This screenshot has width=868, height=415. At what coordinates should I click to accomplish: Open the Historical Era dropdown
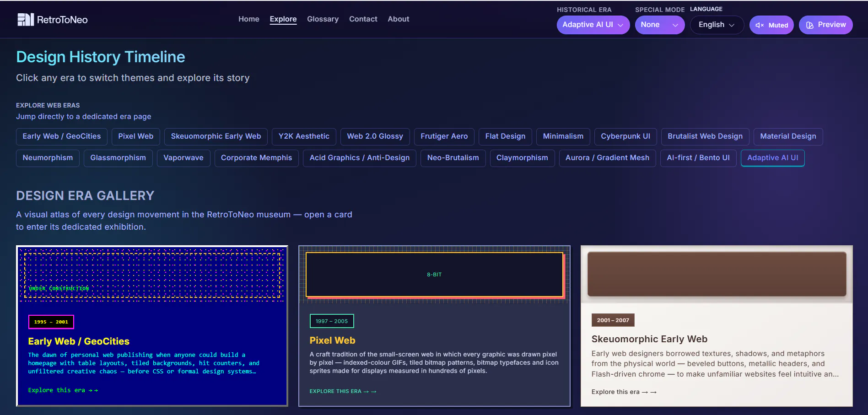pyautogui.click(x=593, y=25)
